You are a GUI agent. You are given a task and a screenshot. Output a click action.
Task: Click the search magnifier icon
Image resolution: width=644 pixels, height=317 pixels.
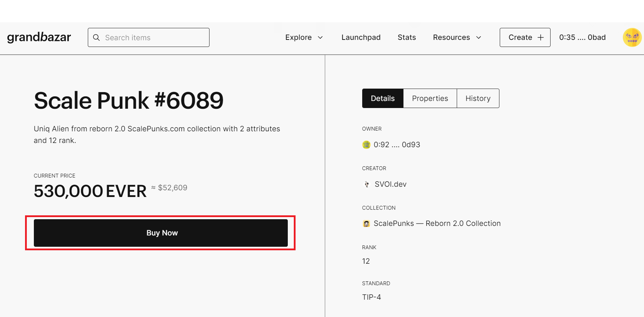(x=96, y=37)
